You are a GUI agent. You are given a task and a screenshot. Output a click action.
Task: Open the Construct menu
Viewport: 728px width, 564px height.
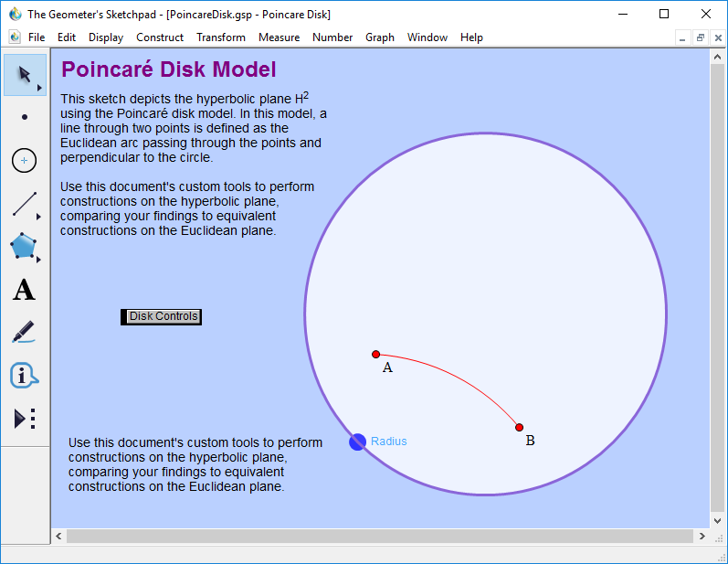click(160, 37)
